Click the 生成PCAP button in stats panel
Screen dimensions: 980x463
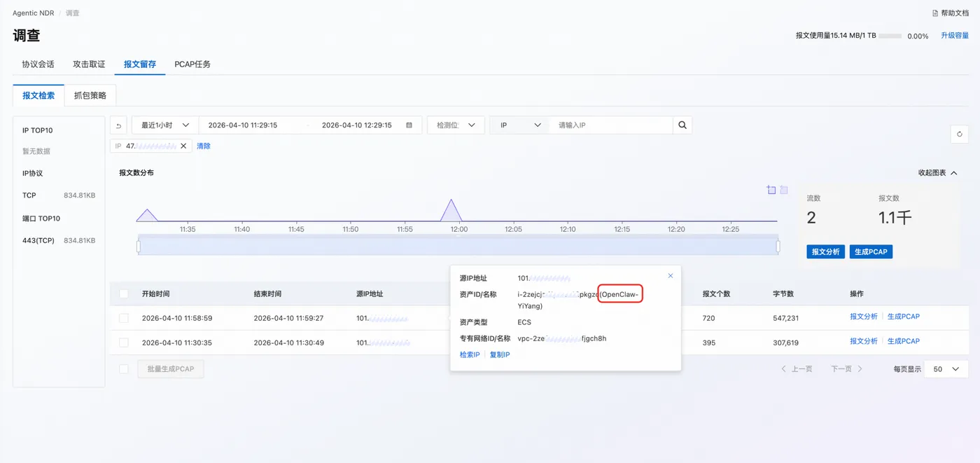point(871,251)
